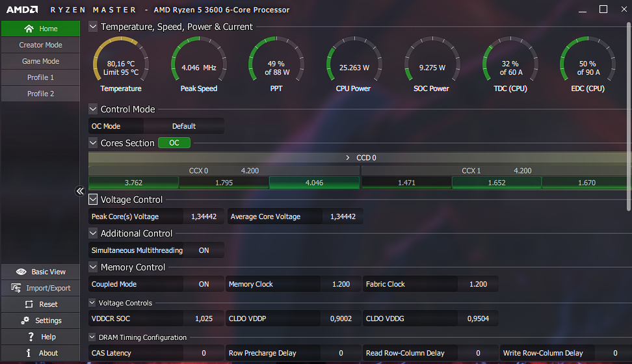Collapse the DRAM Timing Configuration subsection

pos(92,337)
